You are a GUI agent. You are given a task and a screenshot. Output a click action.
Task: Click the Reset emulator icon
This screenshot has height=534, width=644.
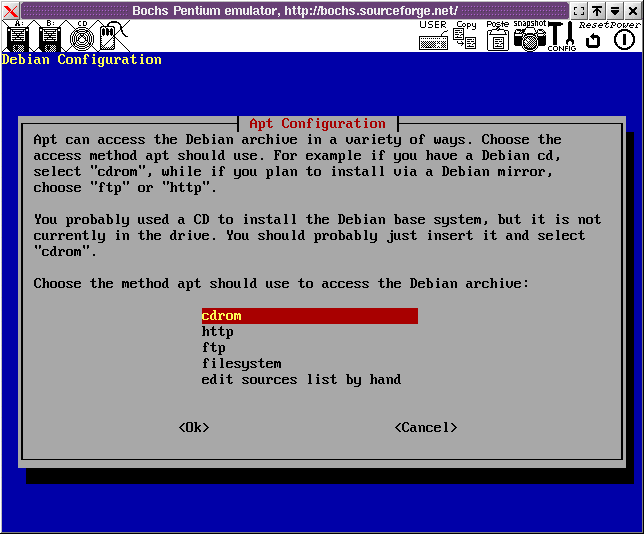593,40
